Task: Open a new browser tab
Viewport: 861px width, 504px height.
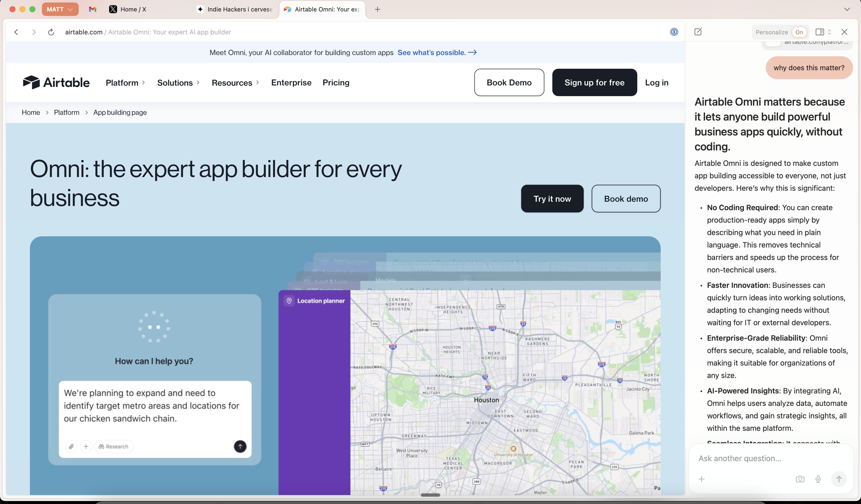Action: [377, 9]
